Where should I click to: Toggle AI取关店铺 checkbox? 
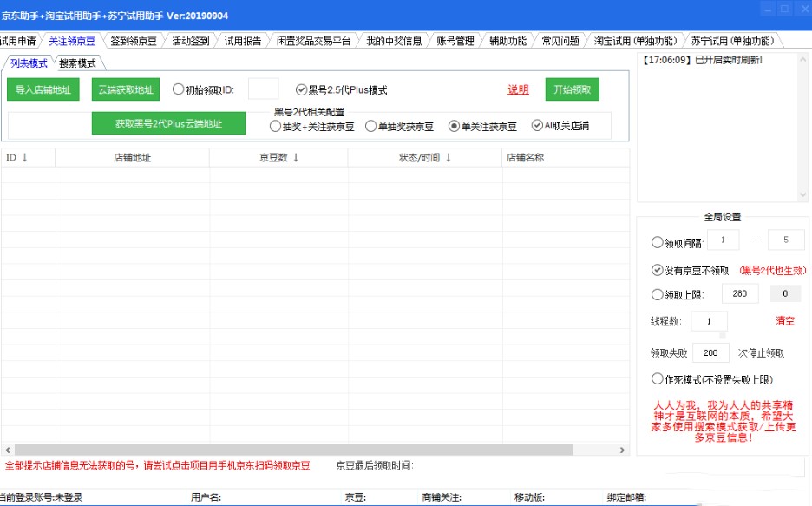point(537,126)
